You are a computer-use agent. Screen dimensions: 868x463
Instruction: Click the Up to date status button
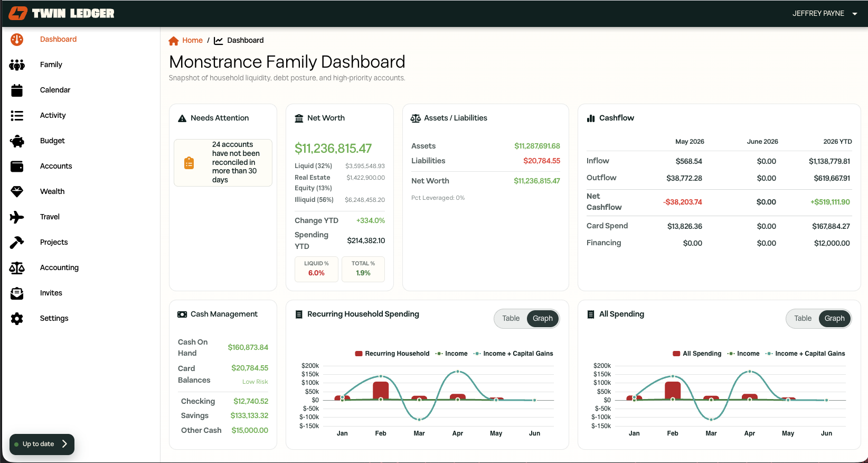[42, 444]
